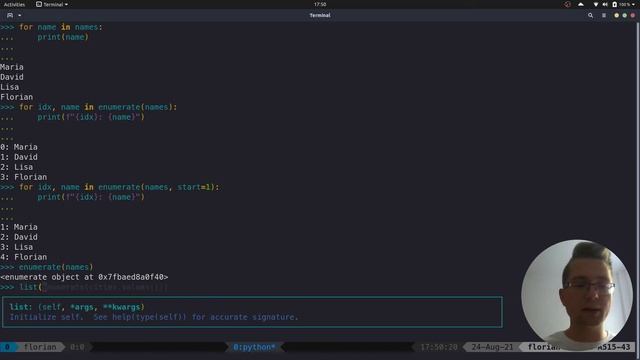The height and width of the screenshot is (360, 640).
Task: Click the tmux session number 0
Action: [x=7, y=347]
